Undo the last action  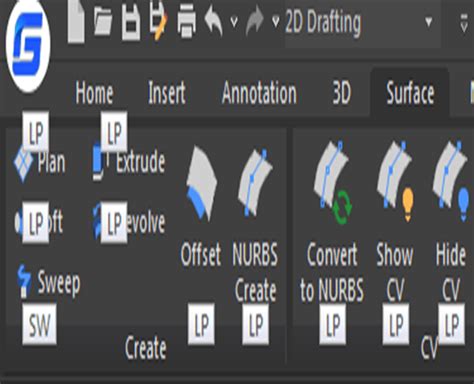[214, 22]
